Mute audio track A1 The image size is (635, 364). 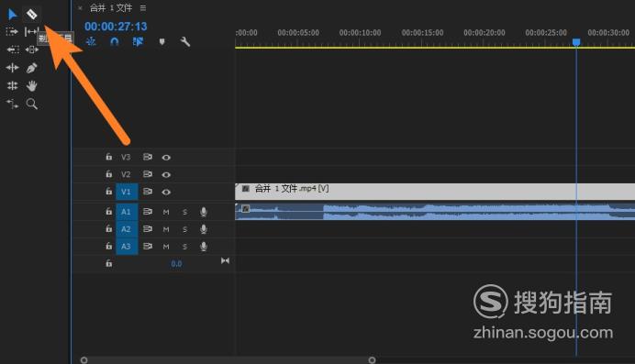tap(166, 212)
